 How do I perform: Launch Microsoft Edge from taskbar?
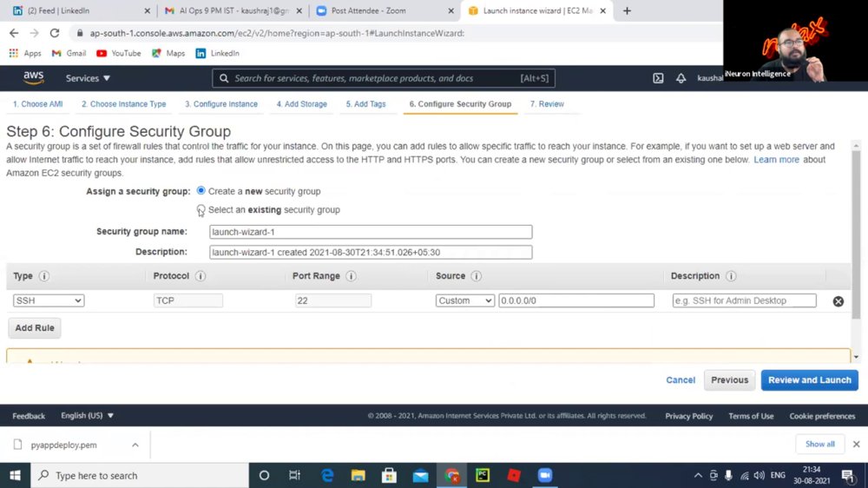[327, 475]
